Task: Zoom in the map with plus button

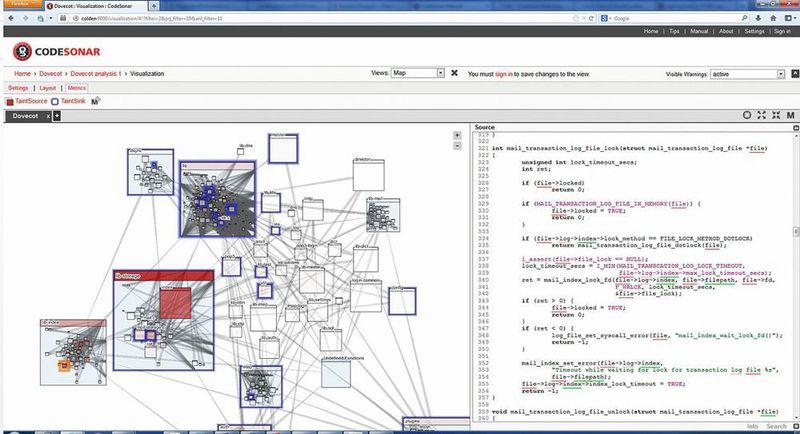Action: [457, 136]
